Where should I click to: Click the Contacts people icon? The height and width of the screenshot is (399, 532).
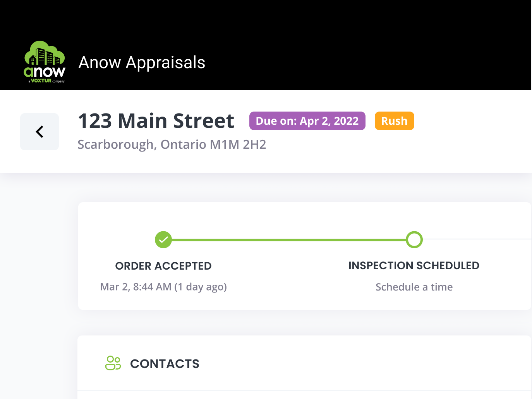pos(113,363)
